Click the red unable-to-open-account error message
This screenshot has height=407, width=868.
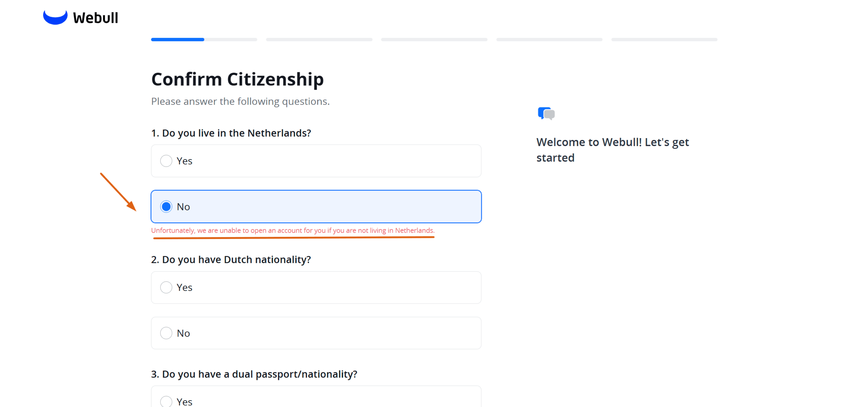293,231
